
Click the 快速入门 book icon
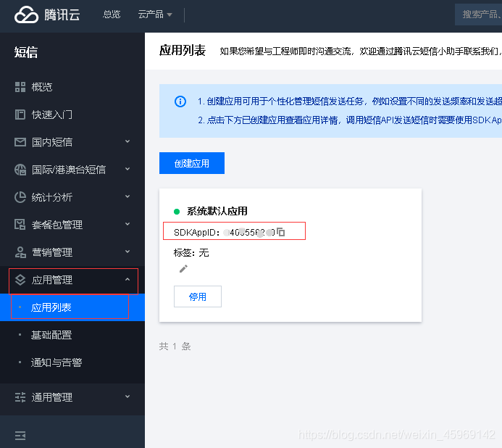click(x=20, y=115)
